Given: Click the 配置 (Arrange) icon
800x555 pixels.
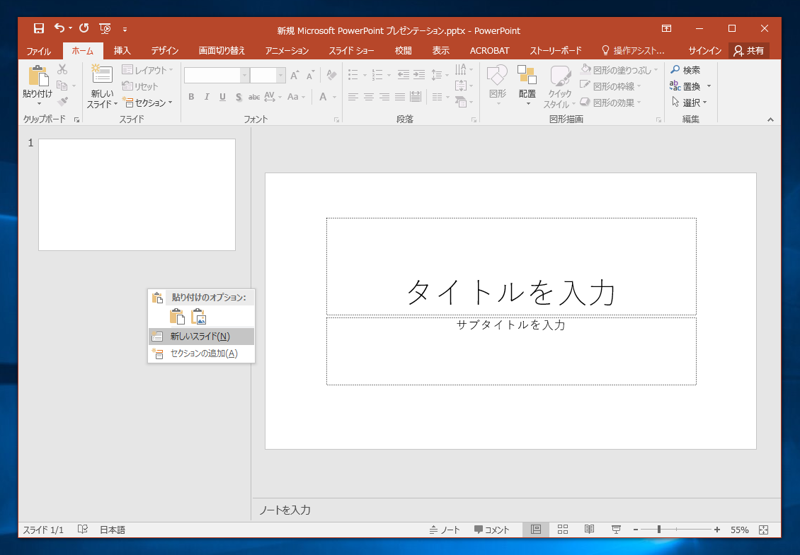Looking at the screenshot, I should tap(527, 76).
